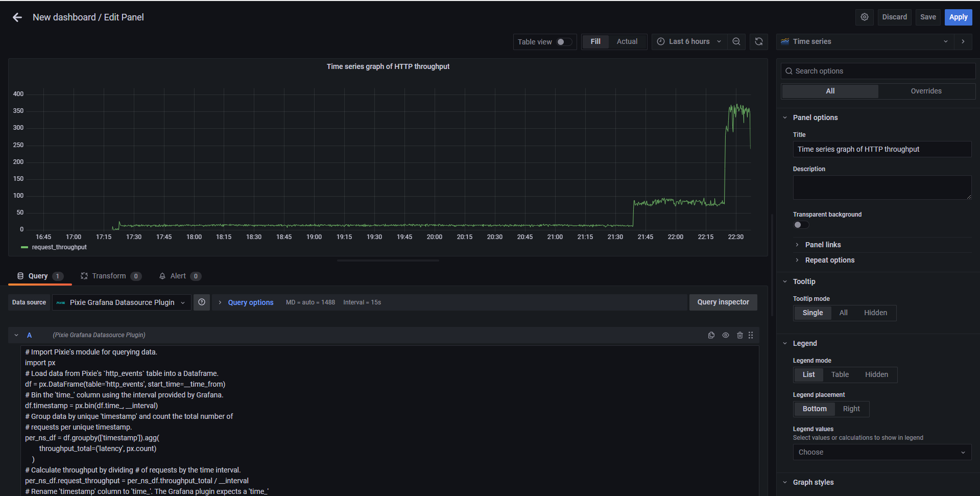The image size is (980, 496).
Task: Toggle query A visibility eye icon
Action: [725, 335]
